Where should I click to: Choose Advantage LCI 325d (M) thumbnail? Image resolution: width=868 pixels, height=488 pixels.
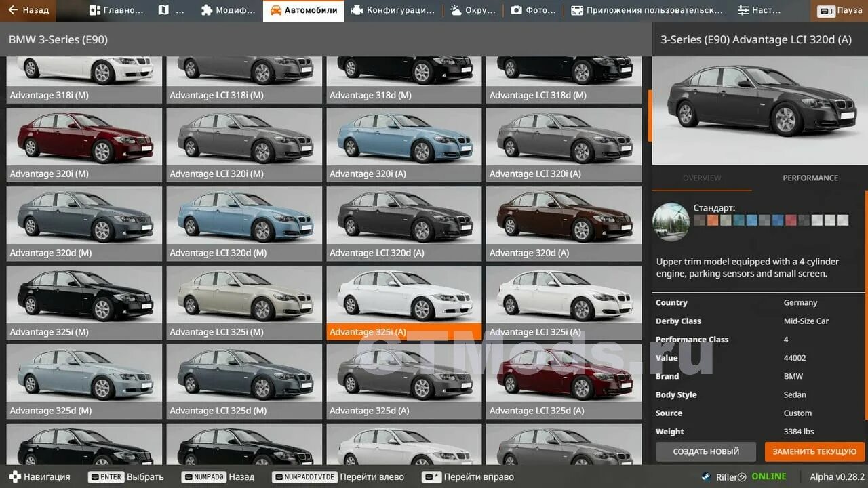(x=244, y=382)
